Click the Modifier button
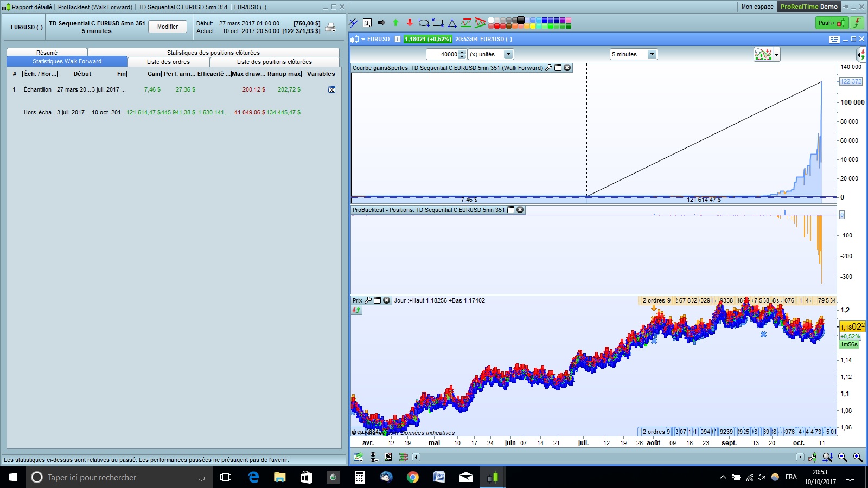 coord(168,27)
